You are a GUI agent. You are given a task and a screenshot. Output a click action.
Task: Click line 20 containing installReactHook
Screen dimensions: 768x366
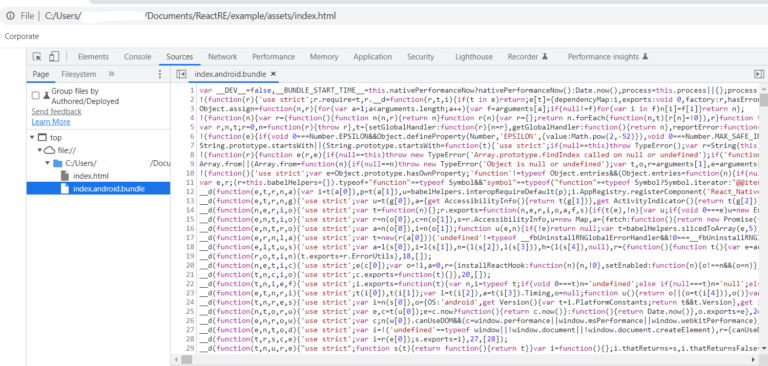479,266
